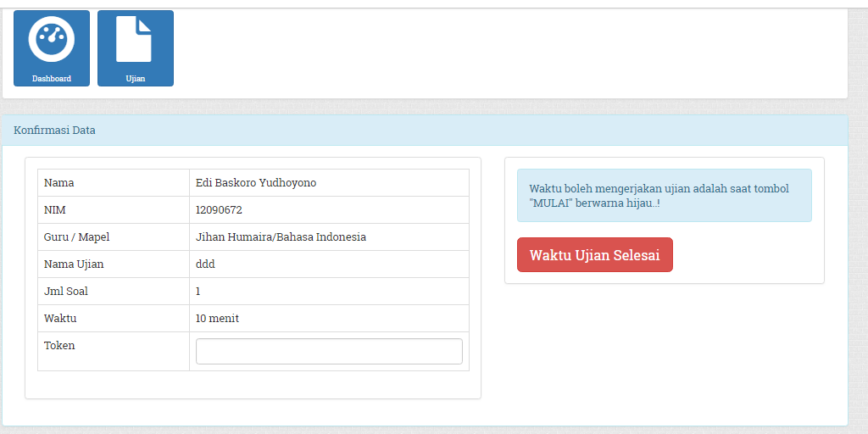The width and height of the screenshot is (868, 434).
Task: Focus the Token input field
Action: [329, 351]
